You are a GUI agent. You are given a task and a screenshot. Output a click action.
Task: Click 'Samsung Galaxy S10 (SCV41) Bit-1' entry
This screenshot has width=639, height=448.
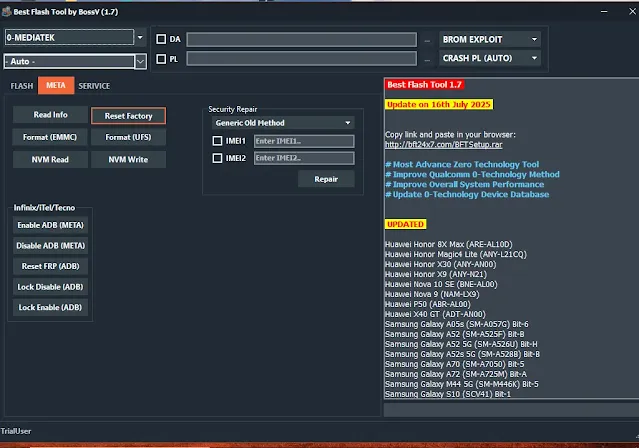tap(448, 394)
